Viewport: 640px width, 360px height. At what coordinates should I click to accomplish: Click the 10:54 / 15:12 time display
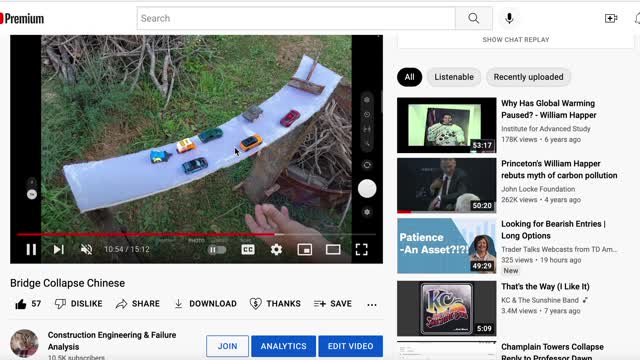tap(127, 249)
